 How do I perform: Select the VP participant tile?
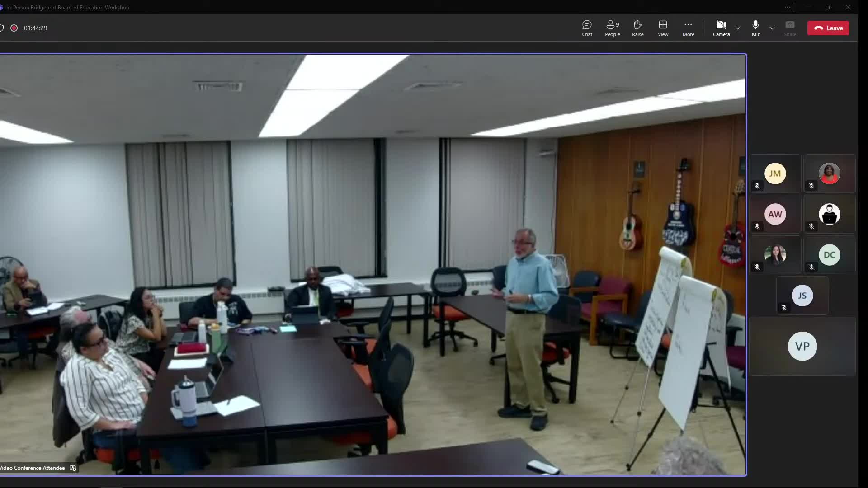point(802,346)
